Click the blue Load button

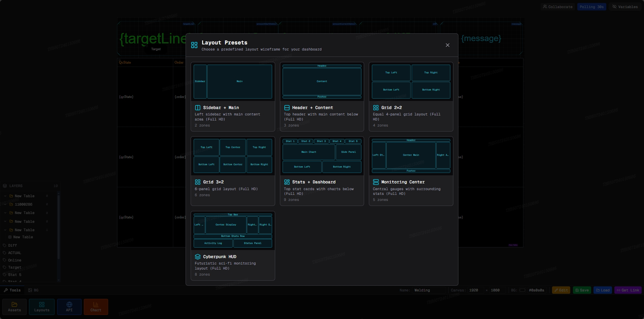(603, 290)
